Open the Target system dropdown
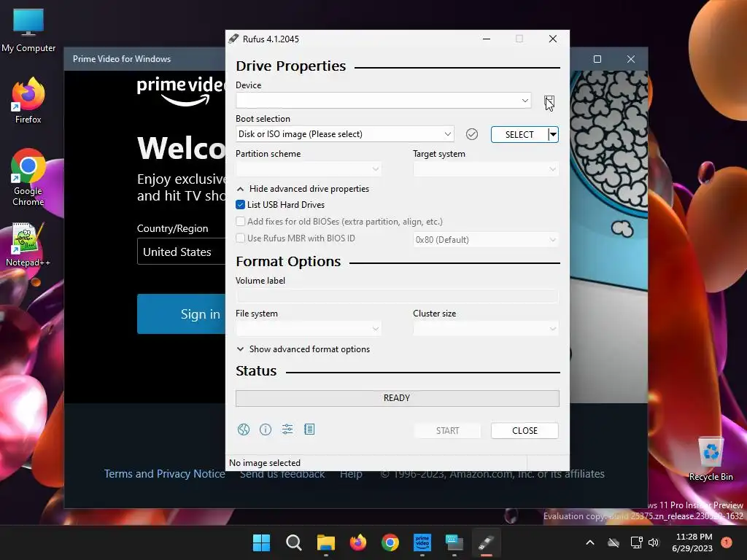This screenshot has height=560, width=747. point(486,169)
